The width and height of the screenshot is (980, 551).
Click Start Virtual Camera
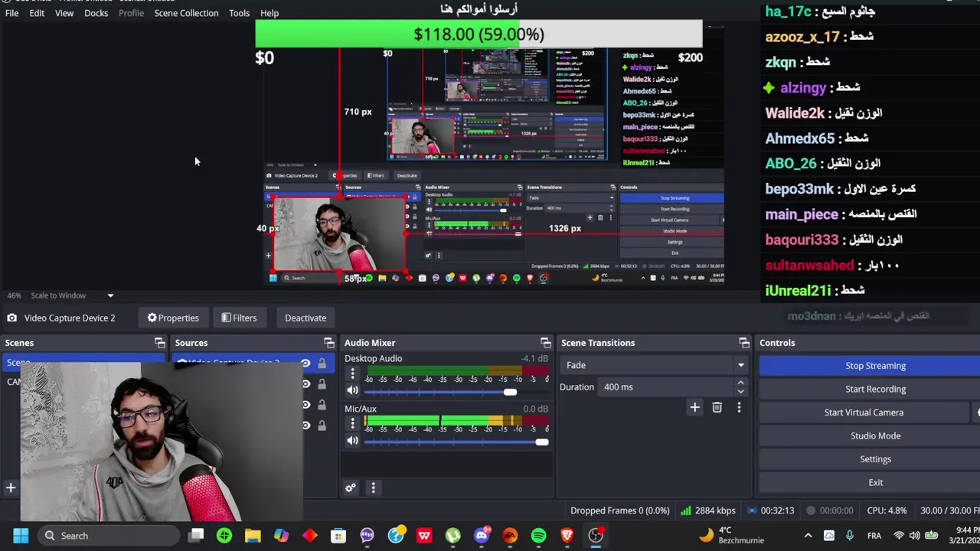click(x=864, y=412)
